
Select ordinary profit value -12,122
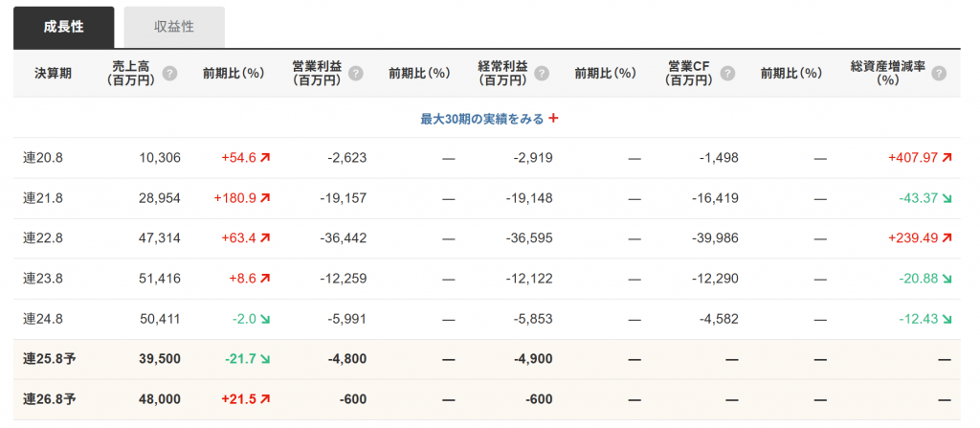point(528,279)
